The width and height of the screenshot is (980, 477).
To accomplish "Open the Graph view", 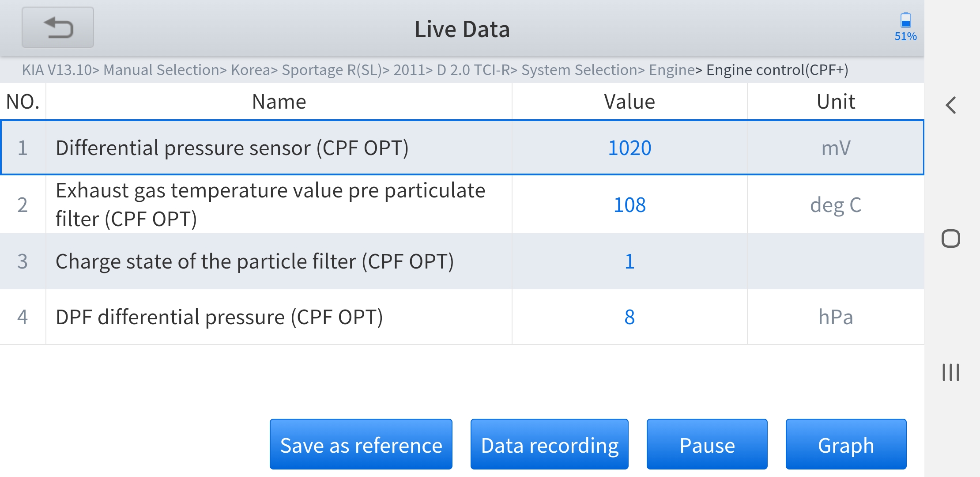I will click(845, 444).
